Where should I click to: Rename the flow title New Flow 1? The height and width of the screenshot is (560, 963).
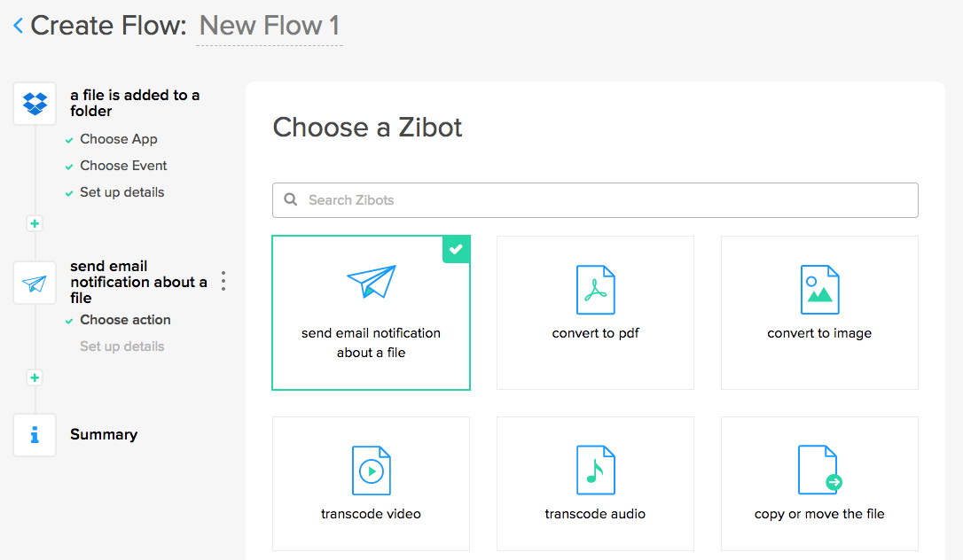coord(270,27)
